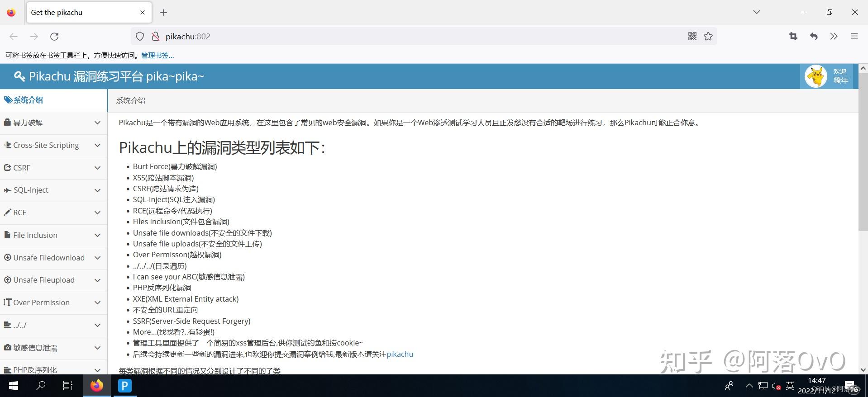The width and height of the screenshot is (868, 397).
Task: Open 系统介绍 sidebar menu item
Action: pos(53,100)
